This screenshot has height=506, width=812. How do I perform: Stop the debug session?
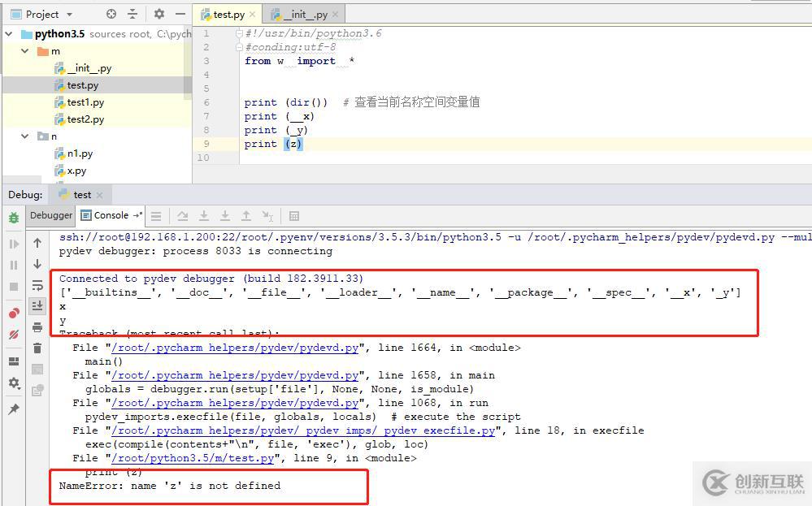click(14, 286)
